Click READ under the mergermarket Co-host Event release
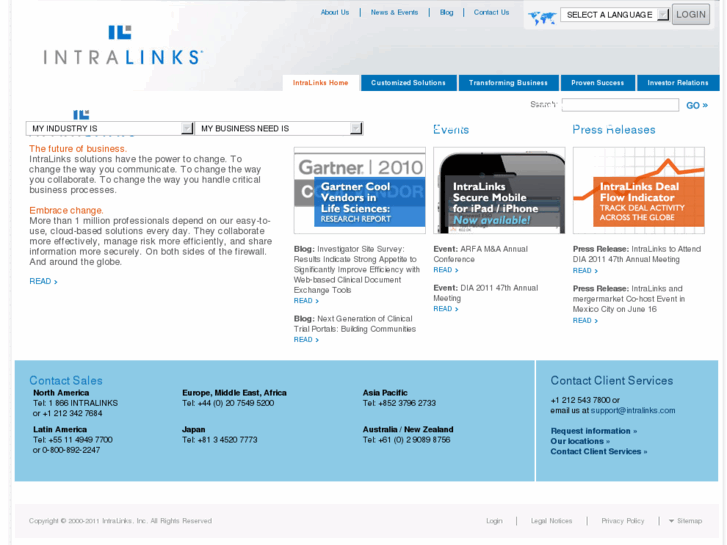Screen dimensions: 727x545 585,320
